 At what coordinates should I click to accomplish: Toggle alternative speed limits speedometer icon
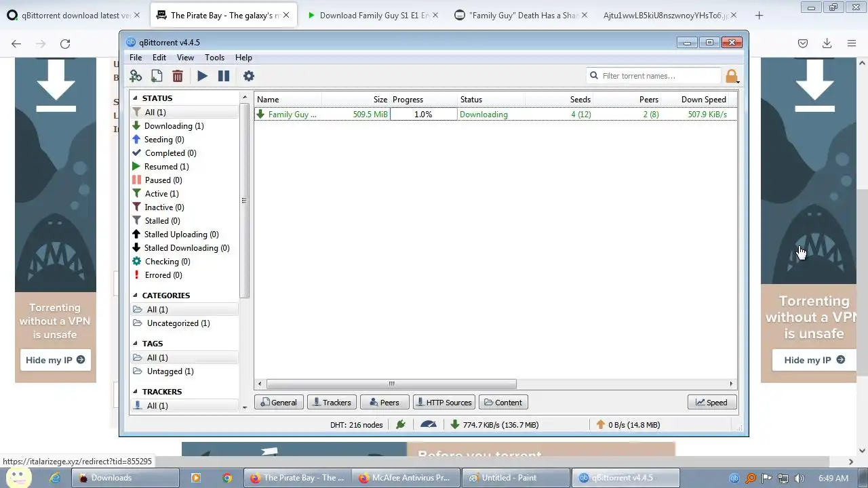[x=428, y=424]
